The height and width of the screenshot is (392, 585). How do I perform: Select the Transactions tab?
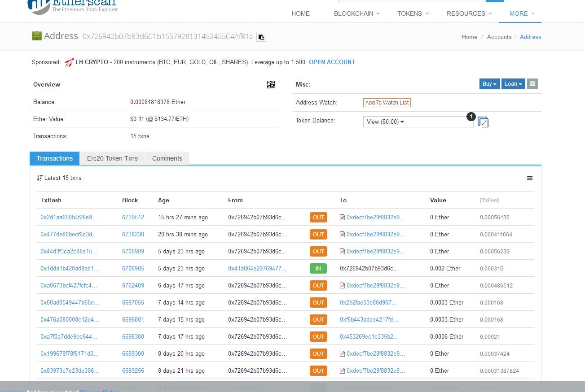(55, 158)
